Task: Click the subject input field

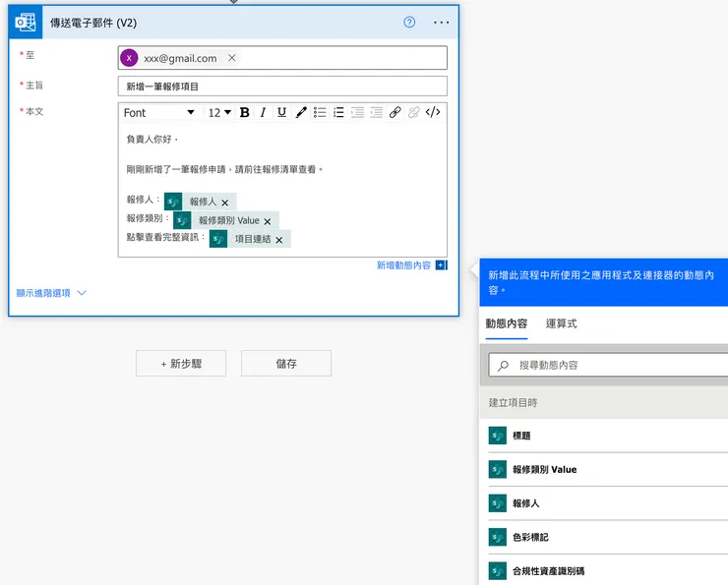Action: (x=282, y=87)
